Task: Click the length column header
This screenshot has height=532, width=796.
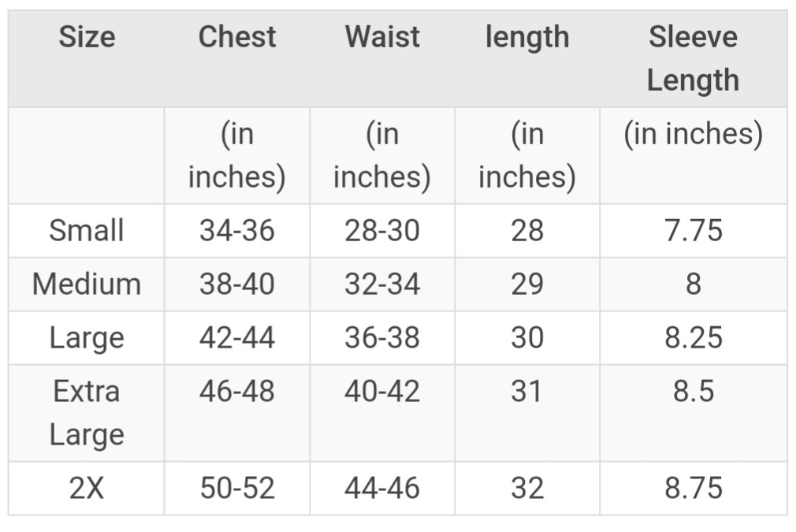Action: pos(527,38)
